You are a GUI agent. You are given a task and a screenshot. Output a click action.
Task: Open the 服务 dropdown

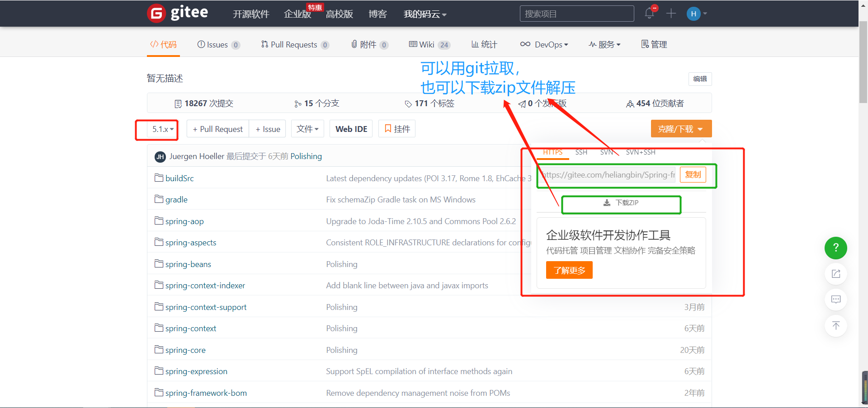click(x=605, y=44)
